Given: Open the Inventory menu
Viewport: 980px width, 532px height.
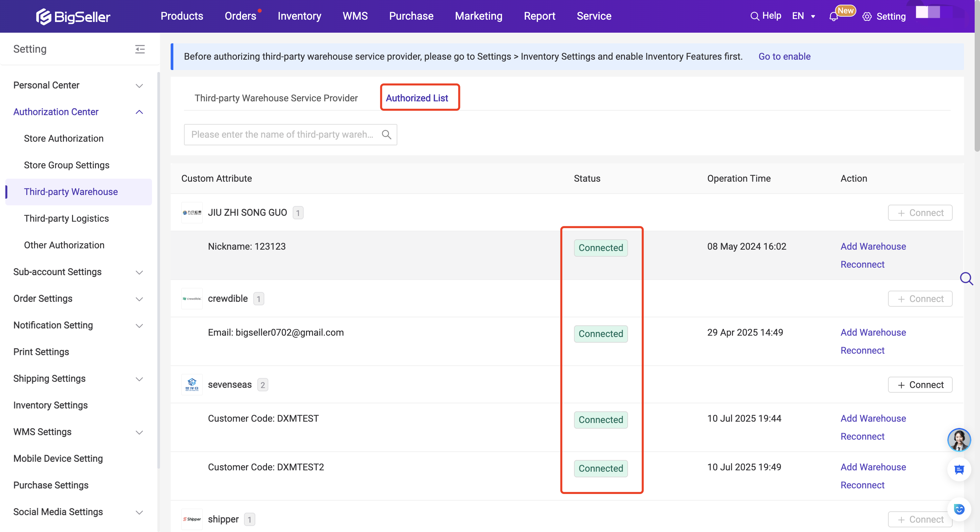Looking at the screenshot, I should point(299,16).
